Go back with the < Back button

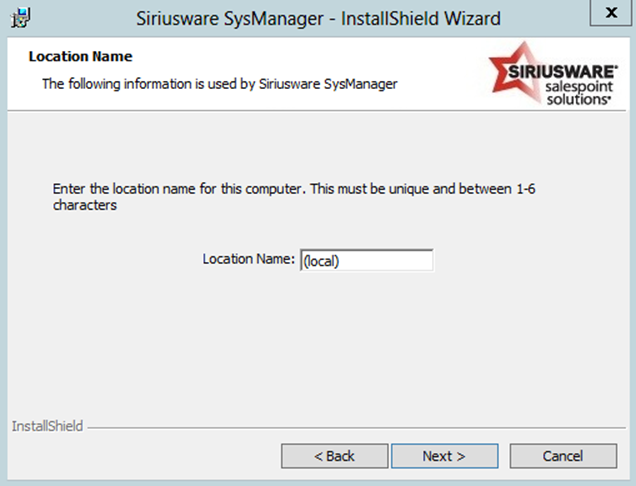click(x=334, y=456)
